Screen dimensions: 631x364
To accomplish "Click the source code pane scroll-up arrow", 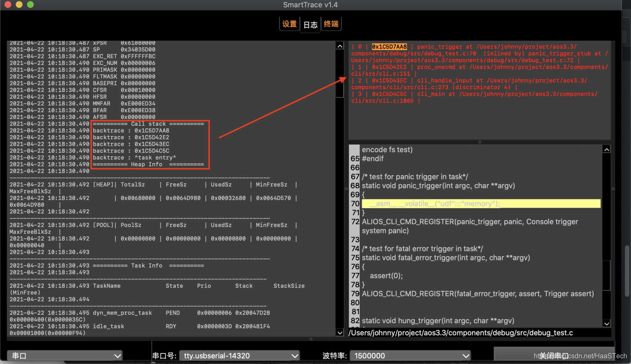I will [607, 150].
